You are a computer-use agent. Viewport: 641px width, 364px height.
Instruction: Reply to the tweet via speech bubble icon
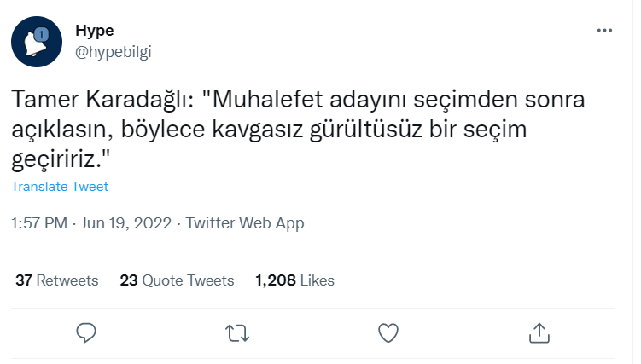click(x=86, y=332)
